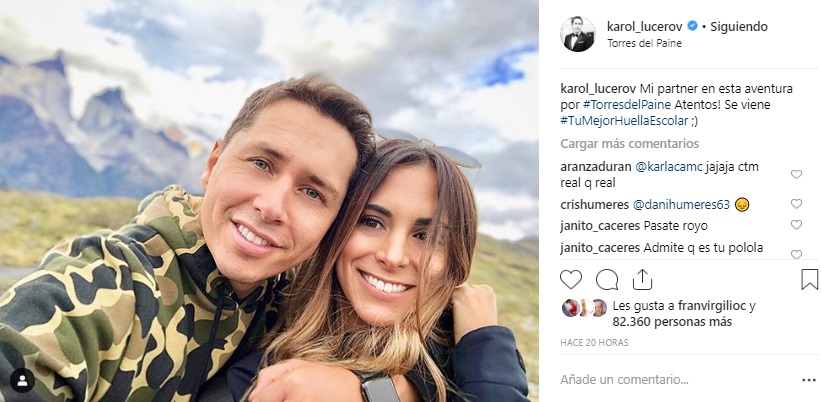
Task: Show tagged people icon on photo
Action: (23, 381)
